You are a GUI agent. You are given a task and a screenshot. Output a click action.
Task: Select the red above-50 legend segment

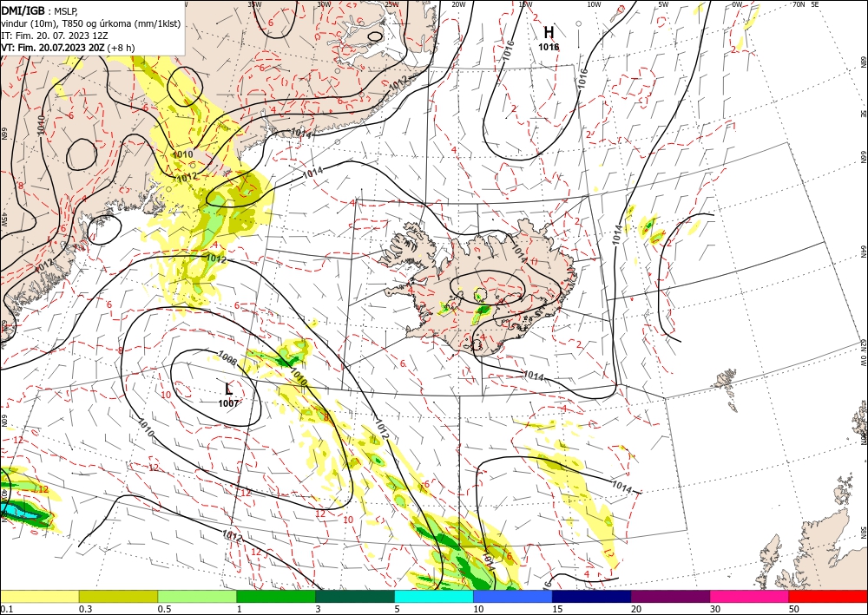[828, 596]
